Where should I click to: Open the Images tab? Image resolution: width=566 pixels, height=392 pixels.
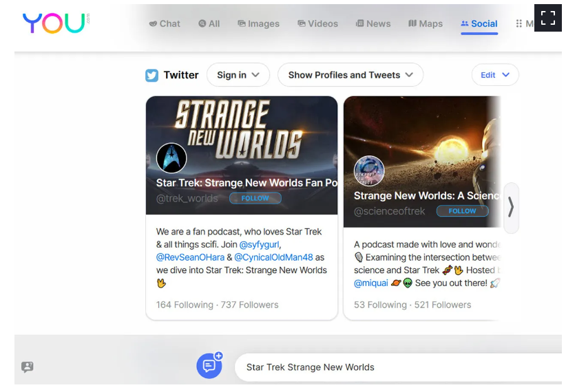pos(258,24)
